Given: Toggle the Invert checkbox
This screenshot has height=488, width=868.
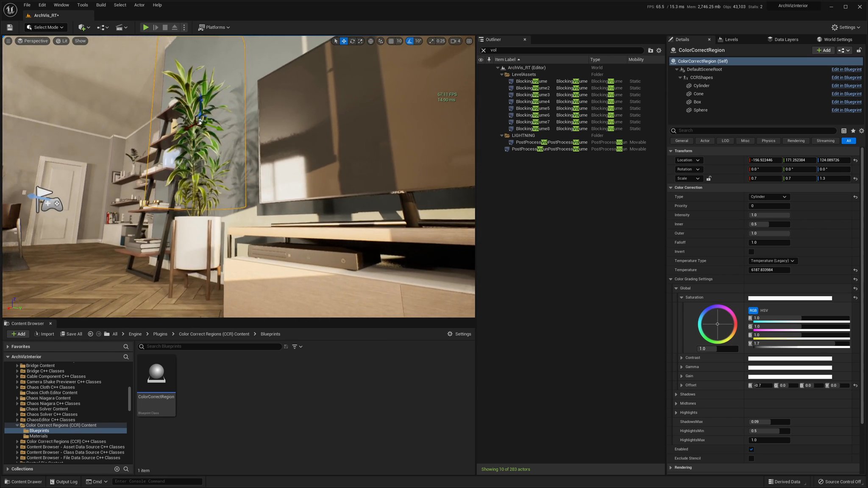Looking at the screenshot, I should tap(751, 252).
